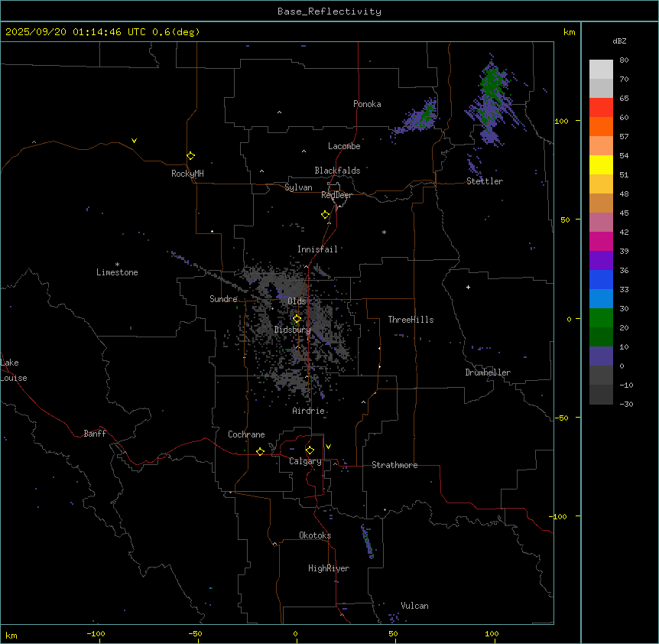Screen dimensions: 659x644
Task: Click the Ponoka city label
Action: (x=367, y=104)
